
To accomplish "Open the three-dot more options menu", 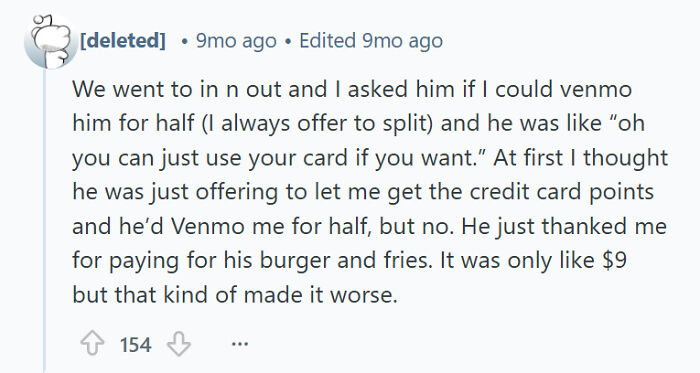I will tap(240, 344).
